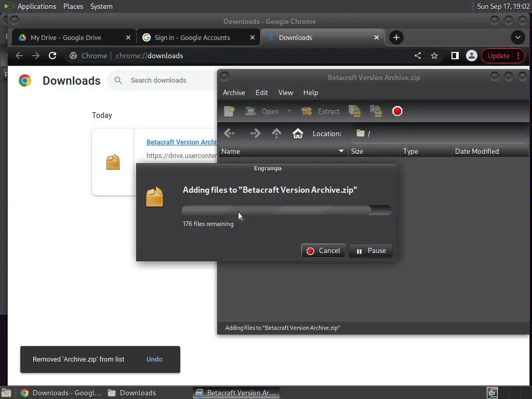Sort by Date Modified column header
The width and height of the screenshot is (532, 399).
pyautogui.click(x=490, y=151)
